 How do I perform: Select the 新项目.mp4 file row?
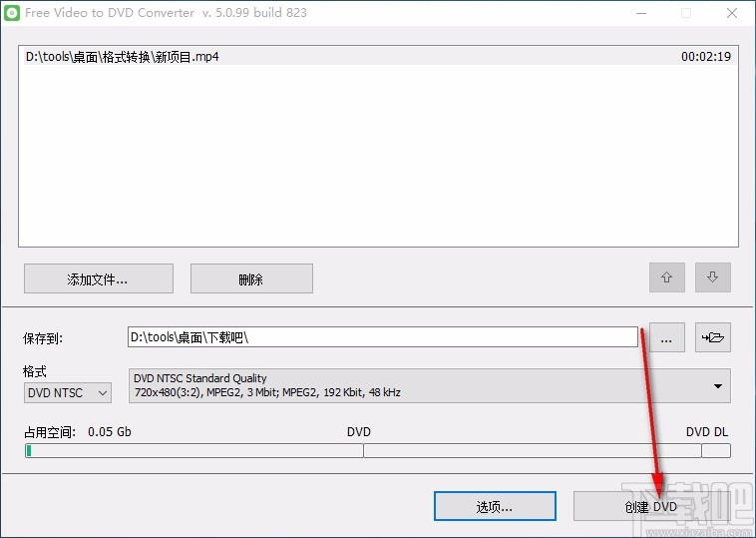(x=378, y=57)
